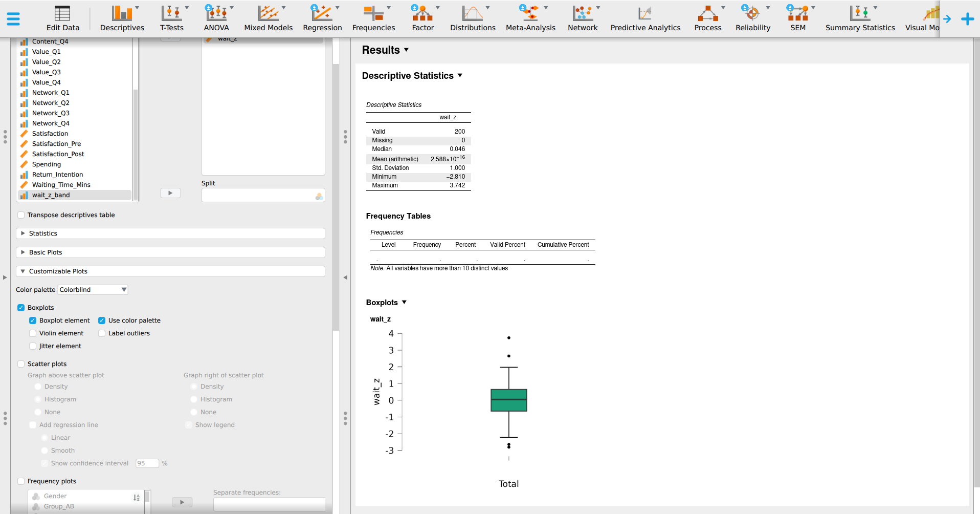Uncheck the Boxplots checkbox

coord(21,308)
